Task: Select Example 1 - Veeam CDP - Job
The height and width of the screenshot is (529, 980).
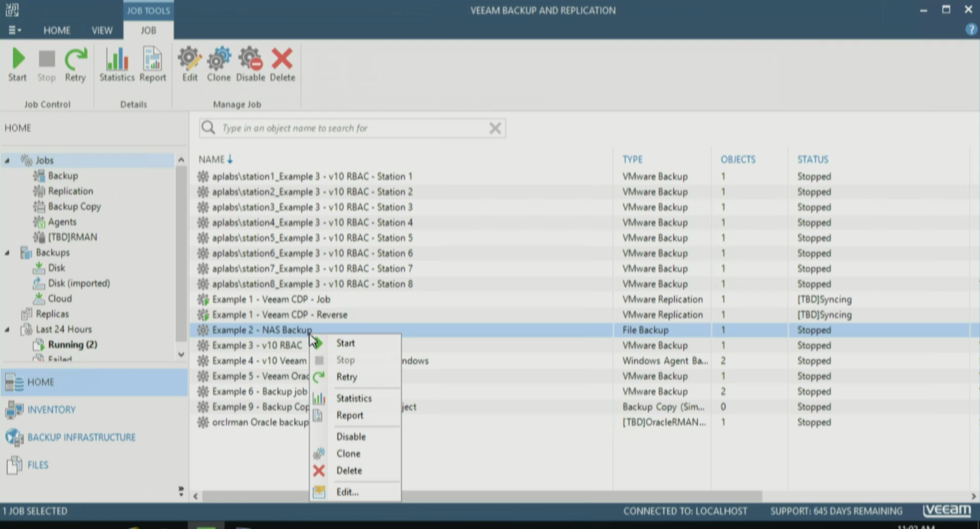Action: 580,299
